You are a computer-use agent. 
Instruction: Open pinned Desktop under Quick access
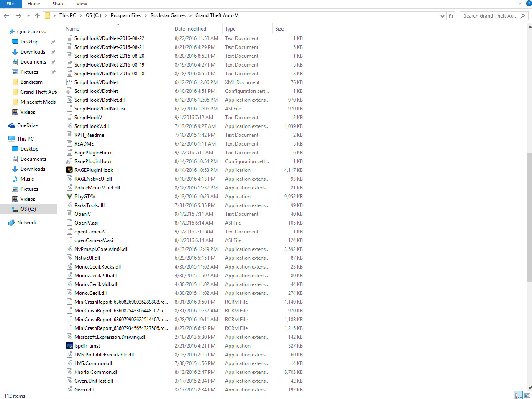(29, 42)
